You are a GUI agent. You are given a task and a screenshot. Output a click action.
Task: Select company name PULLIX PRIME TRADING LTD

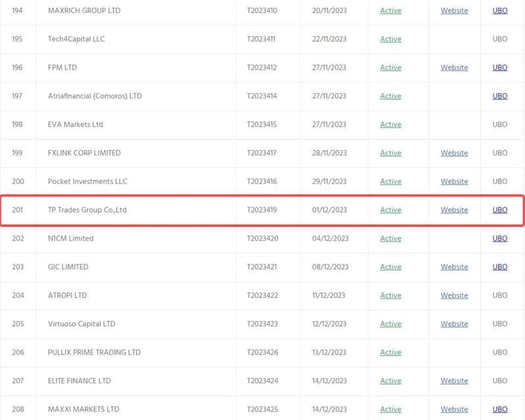94,352
